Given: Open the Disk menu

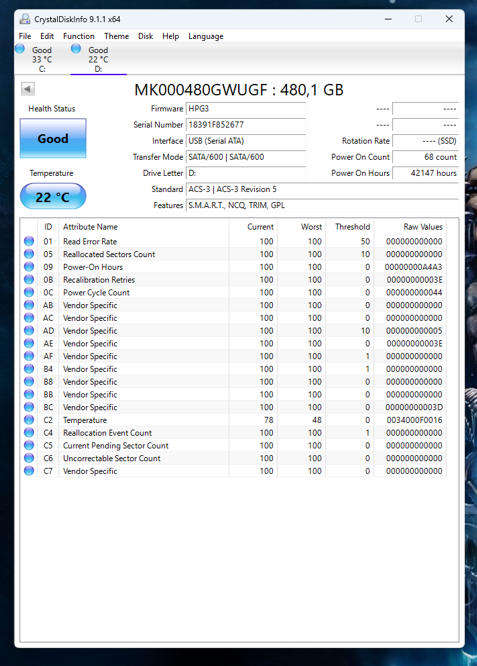Looking at the screenshot, I should click(x=145, y=36).
